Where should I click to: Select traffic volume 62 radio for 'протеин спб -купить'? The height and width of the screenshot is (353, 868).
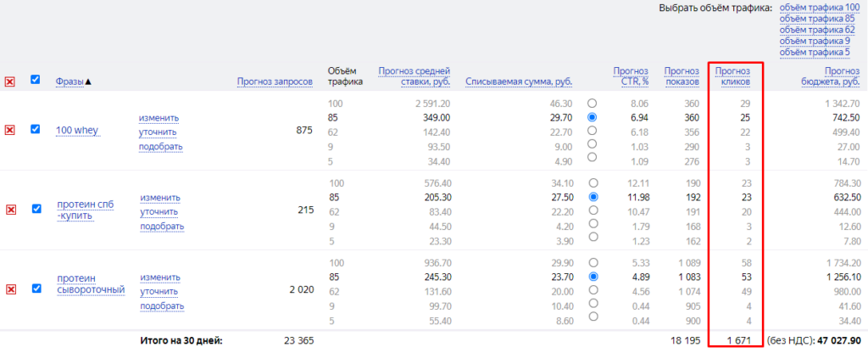(x=593, y=210)
